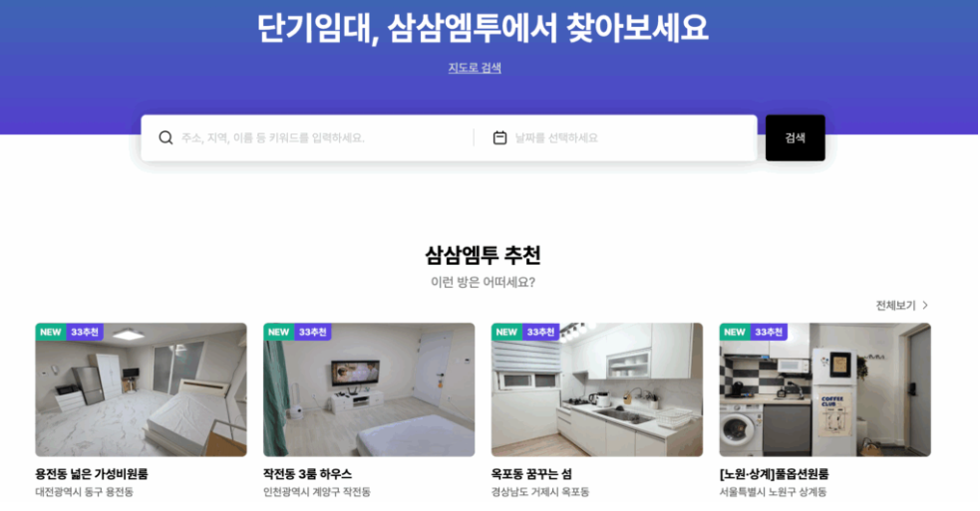Screen dimensions: 980x511
Task: Open the date selection field 날짜를 선택하세요
Action: pyautogui.click(x=615, y=138)
